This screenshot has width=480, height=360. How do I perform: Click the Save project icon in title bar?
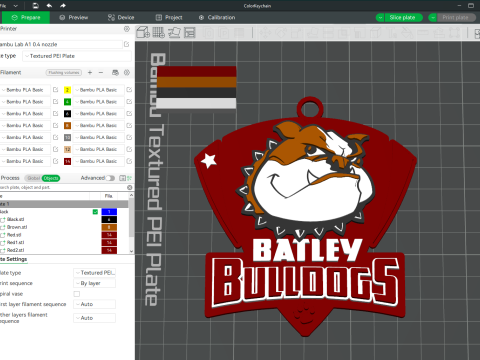pyautogui.click(x=35, y=6)
